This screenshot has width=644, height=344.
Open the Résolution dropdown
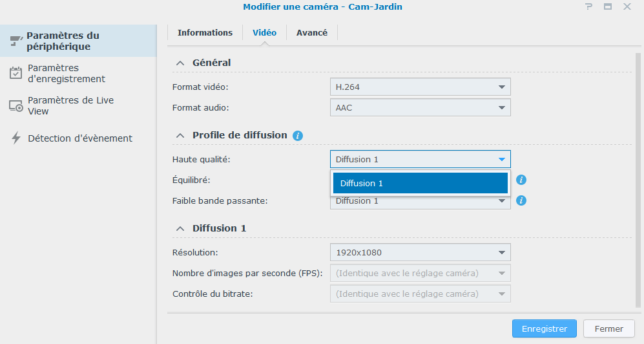pyautogui.click(x=420, y=253)
